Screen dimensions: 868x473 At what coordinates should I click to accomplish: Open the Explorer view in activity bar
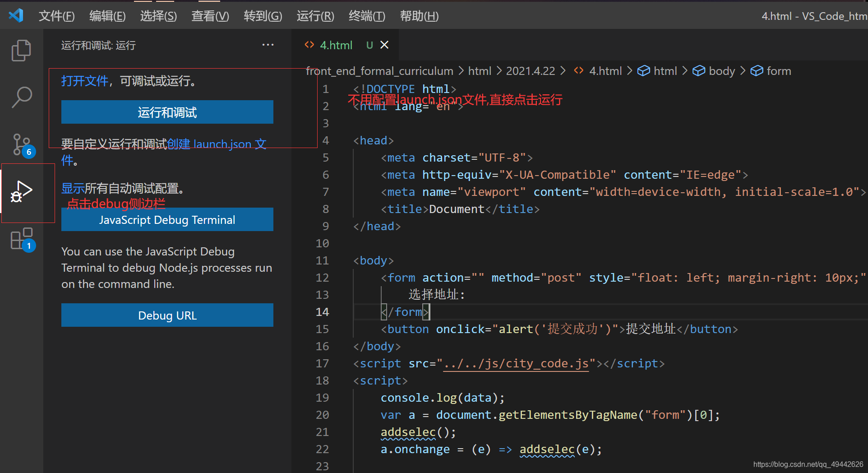[21, 50]
